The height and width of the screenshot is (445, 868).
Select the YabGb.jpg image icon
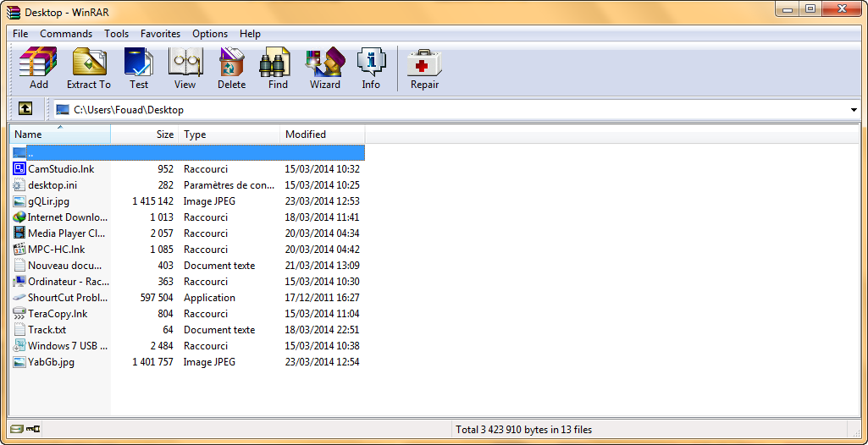point(19,362)
